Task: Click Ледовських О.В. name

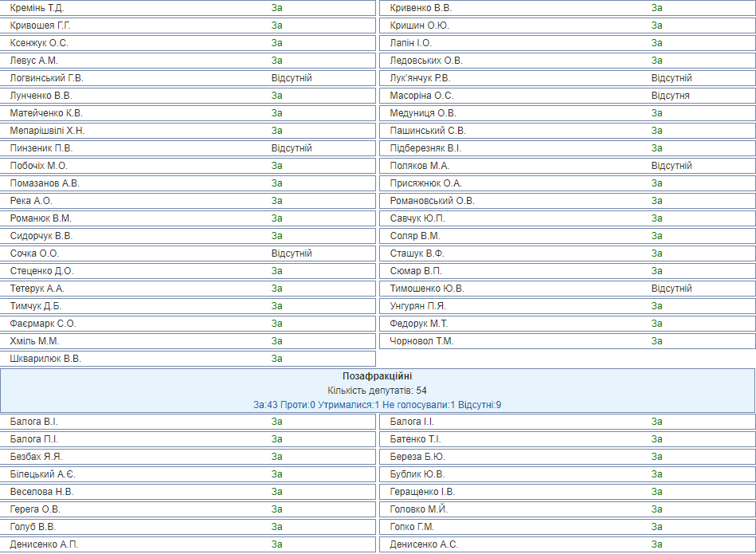Action: 426,61
